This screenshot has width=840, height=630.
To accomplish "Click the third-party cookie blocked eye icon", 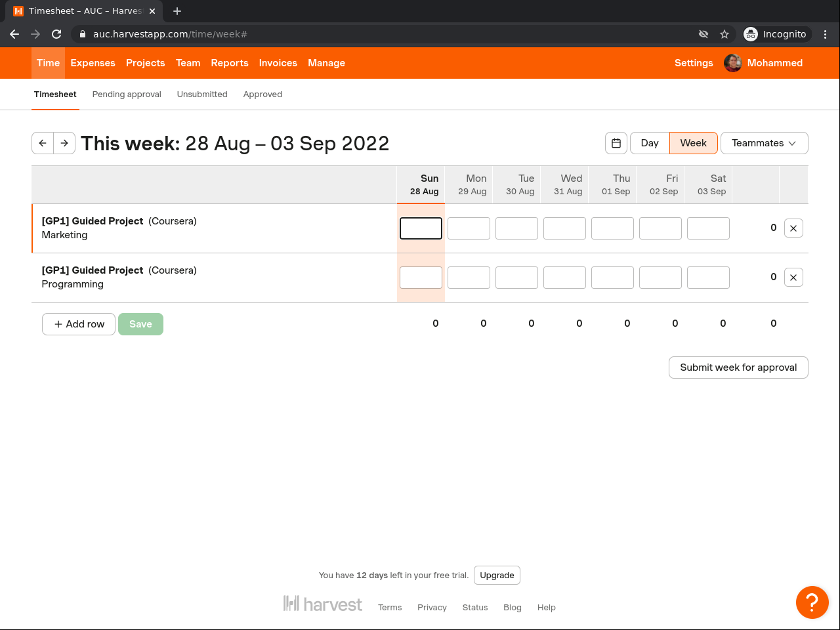I will (x=703, y=34).
